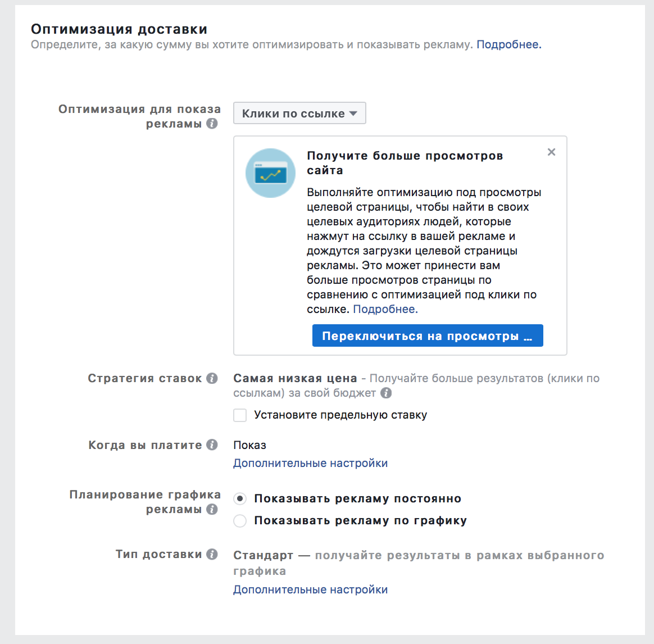
Task: Click the blue landing page views illustration
Action: point(270,173)
